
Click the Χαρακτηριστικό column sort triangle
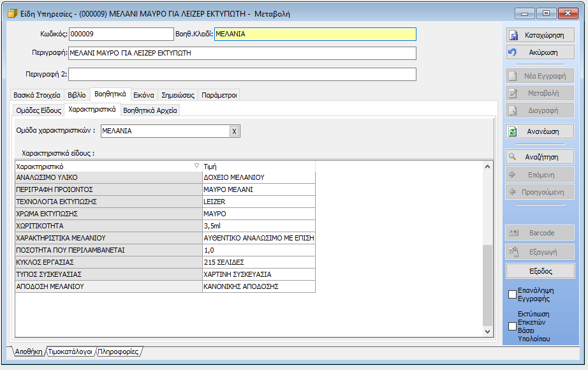[196, 166]
